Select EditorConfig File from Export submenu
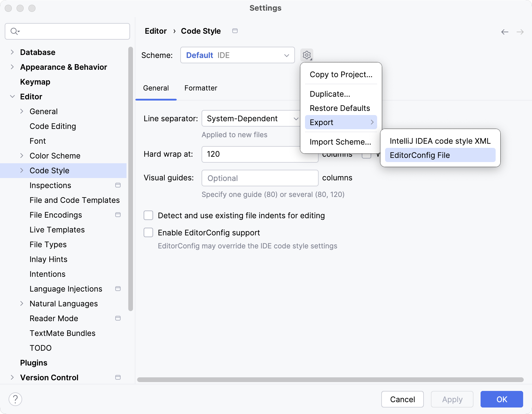532x414 pixels. [420, 155]
